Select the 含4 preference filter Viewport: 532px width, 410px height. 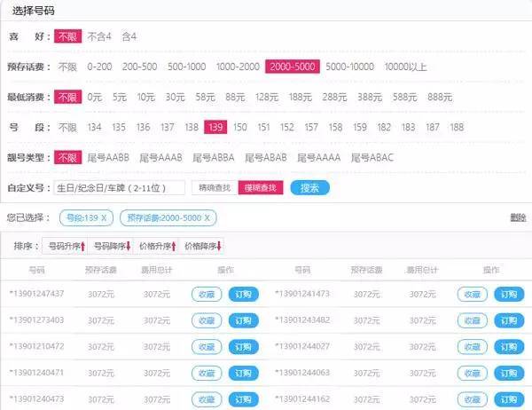coord(129,36)
